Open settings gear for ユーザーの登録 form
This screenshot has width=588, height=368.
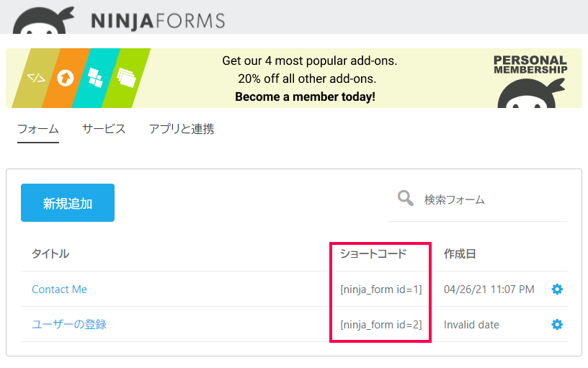pyautogui.click(x=557, y=325)
